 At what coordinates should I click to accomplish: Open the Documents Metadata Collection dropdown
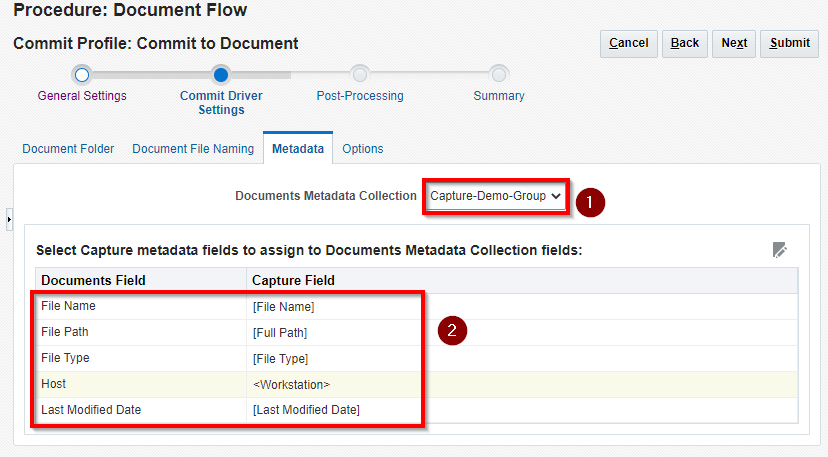coord(496,196)
